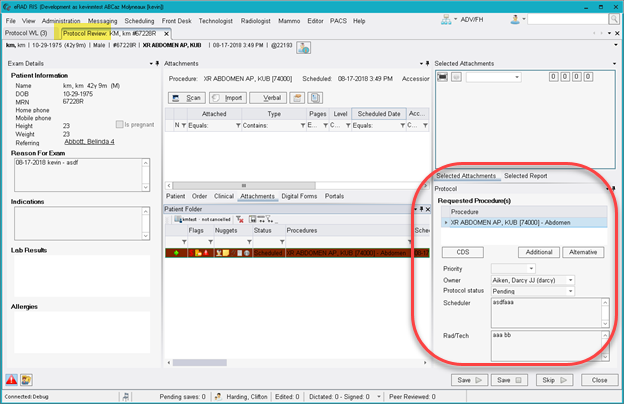The image size is (624, 404).
Task: Click the Scan button in Attachments
Action: (x=187, y=98)
